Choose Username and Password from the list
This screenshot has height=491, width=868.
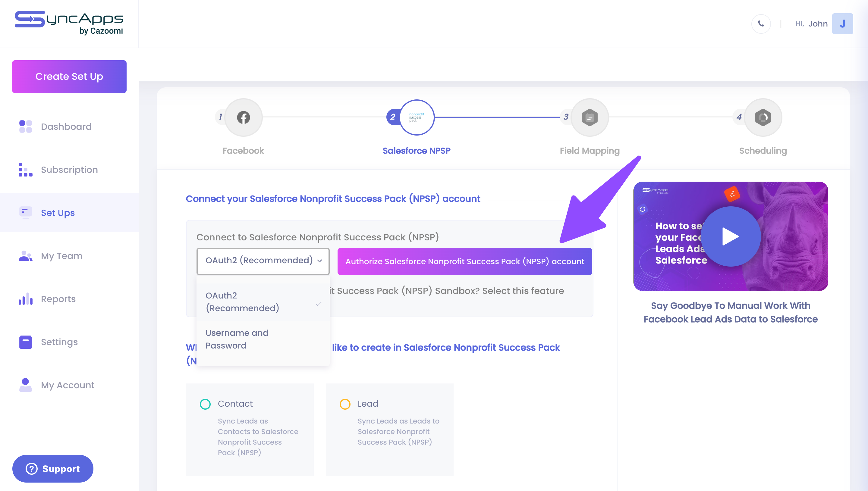[263, 339]
